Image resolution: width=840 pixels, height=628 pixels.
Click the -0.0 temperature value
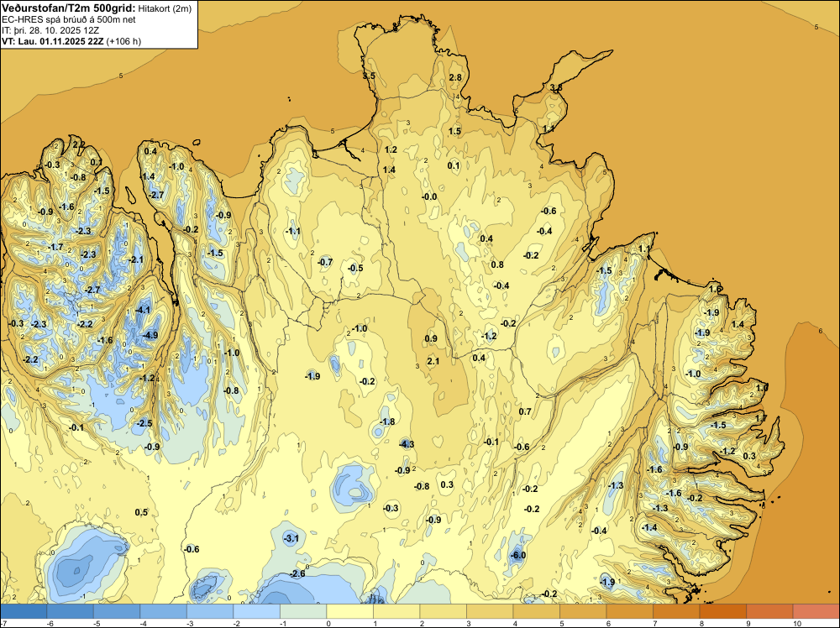pos(429,196)
